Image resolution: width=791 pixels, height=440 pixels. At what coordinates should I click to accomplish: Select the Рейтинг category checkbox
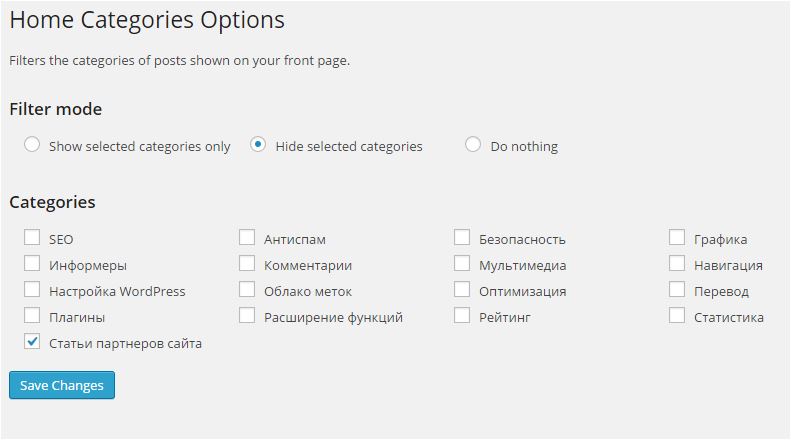click(462, 316)
